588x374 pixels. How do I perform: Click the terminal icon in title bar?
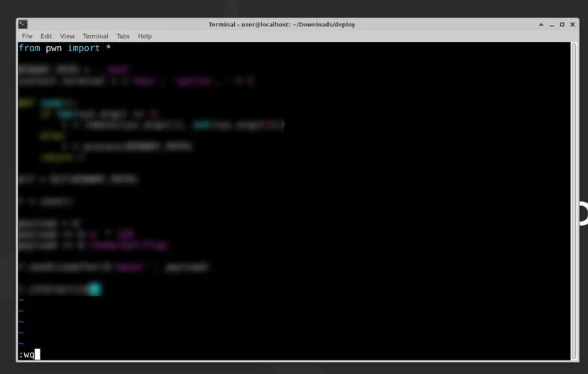(23, 24)
